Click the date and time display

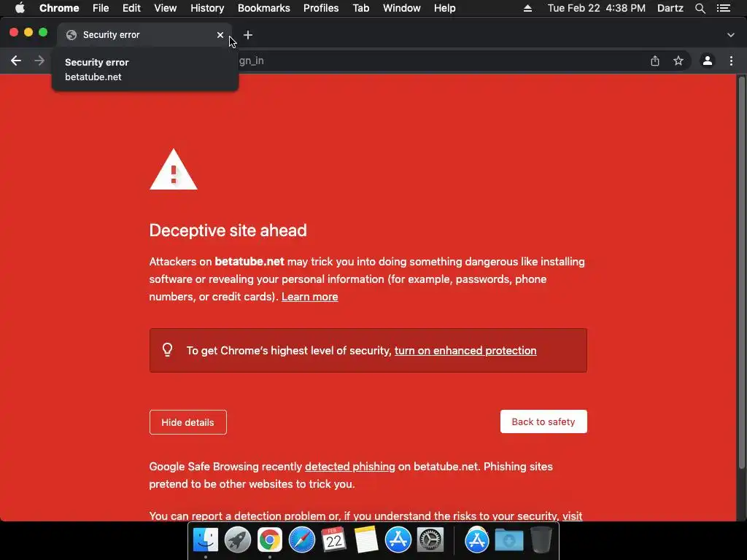tap(597, 8)
